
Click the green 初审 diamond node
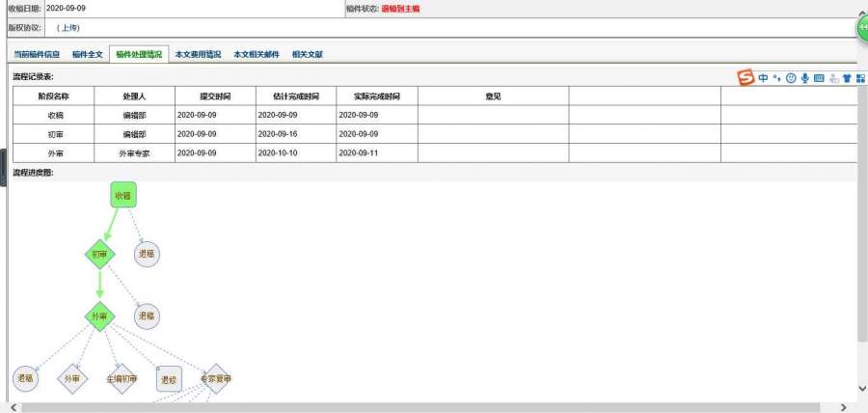coord(99,254)
